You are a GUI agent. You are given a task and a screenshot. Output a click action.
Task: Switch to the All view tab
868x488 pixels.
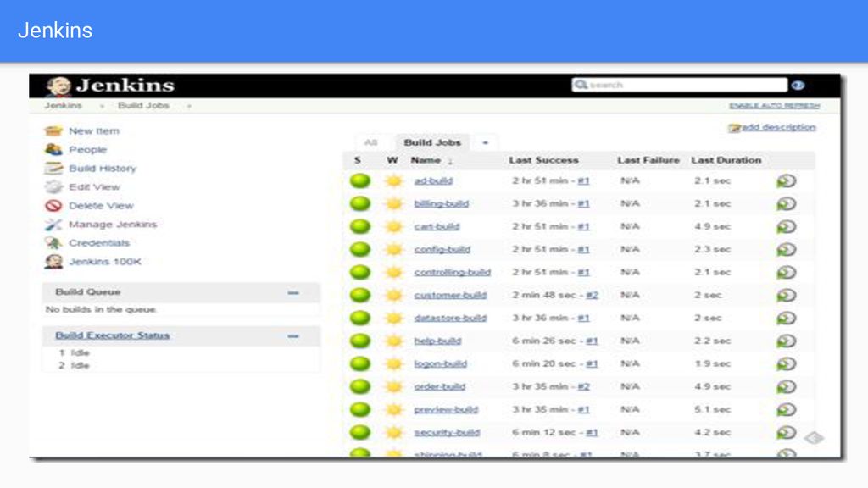(371, 142)
